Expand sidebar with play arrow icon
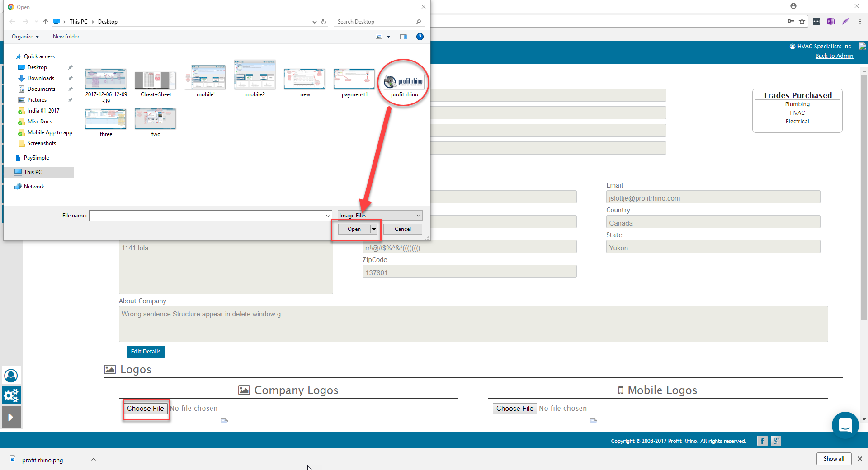The height and width of the screenshot is (470, 868). click(x=11, y=417)
